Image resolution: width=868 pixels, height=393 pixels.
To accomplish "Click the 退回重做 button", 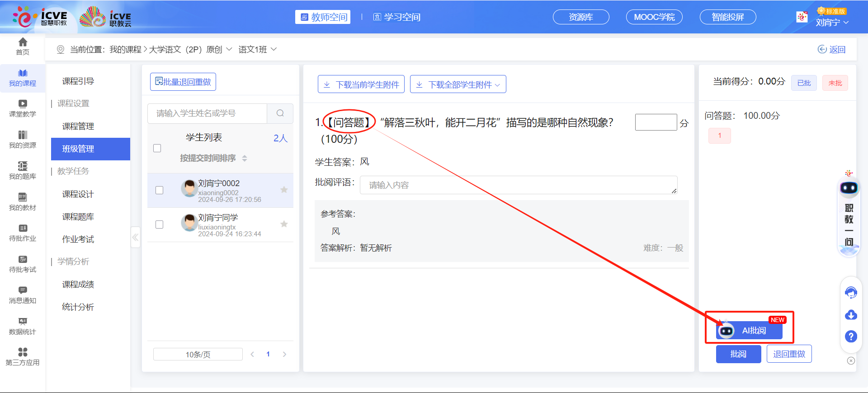I will point(789,354).
